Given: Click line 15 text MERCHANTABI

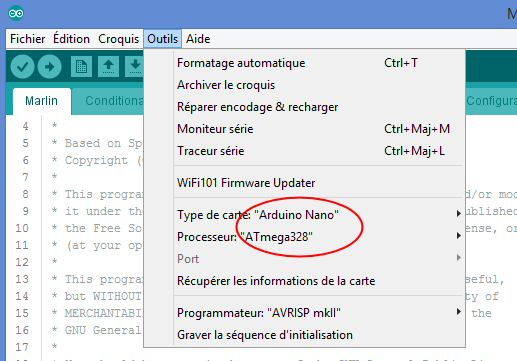Looking at the screenshot, I should pyautogui.click(x=104, y=313).
